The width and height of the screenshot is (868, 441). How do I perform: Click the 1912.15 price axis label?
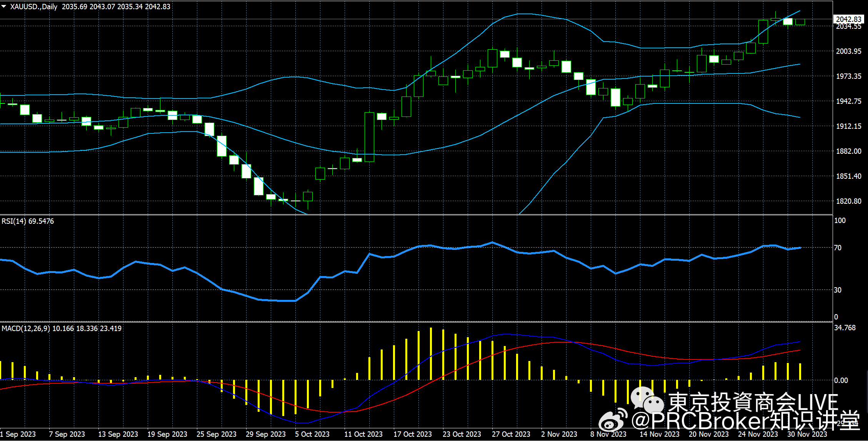(x=848, y=126)
